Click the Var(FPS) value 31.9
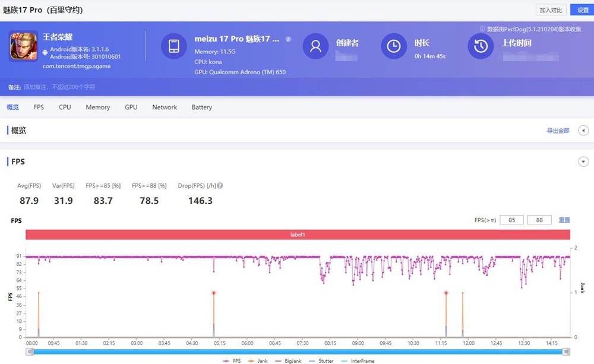Screen dimensions: 594x364 click(64, 201)
